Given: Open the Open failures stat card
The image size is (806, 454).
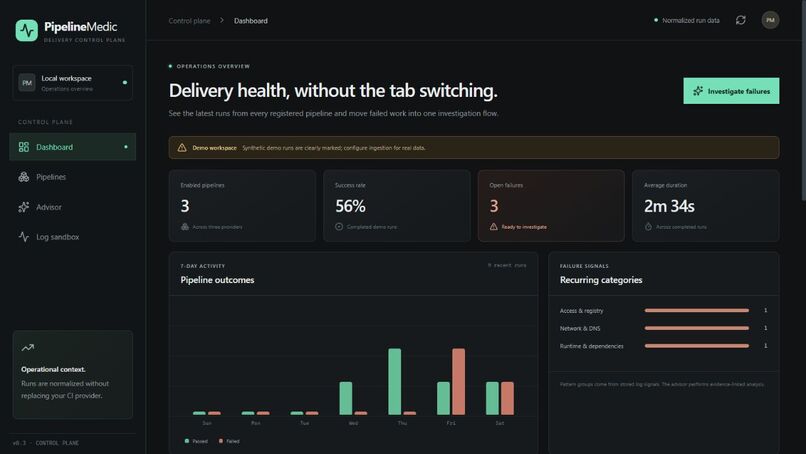Looking at the screenshot, I should [551, 206].
